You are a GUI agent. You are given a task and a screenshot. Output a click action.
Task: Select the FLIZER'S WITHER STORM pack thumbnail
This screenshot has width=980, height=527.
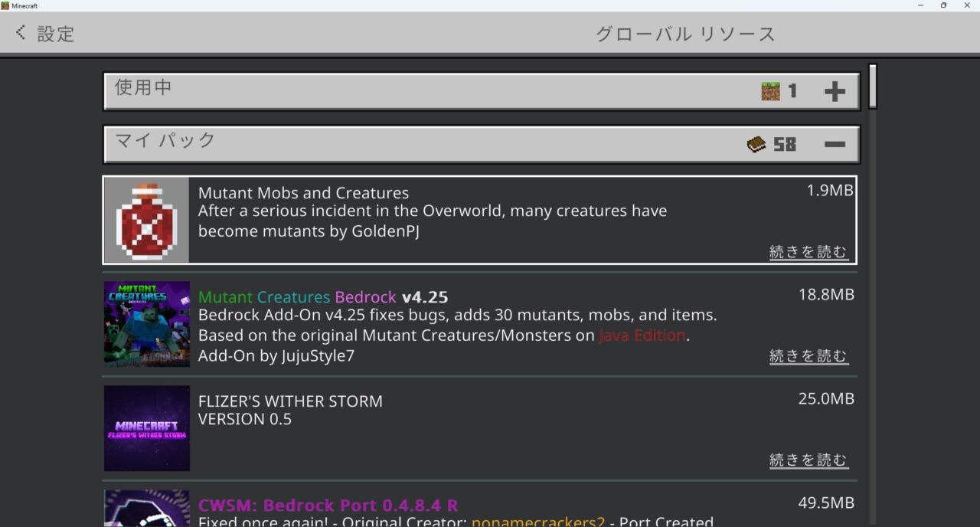147,428
